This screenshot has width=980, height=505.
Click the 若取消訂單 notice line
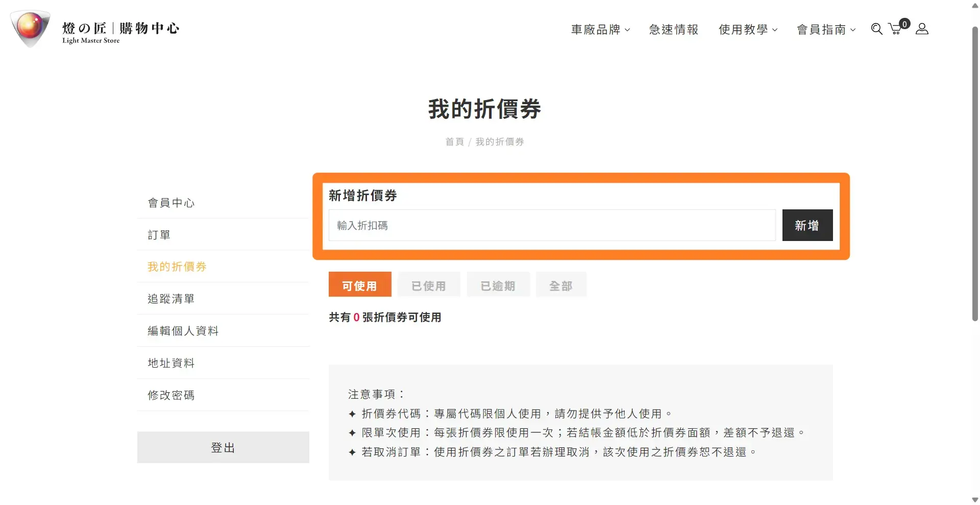click(x=552, y=452)
